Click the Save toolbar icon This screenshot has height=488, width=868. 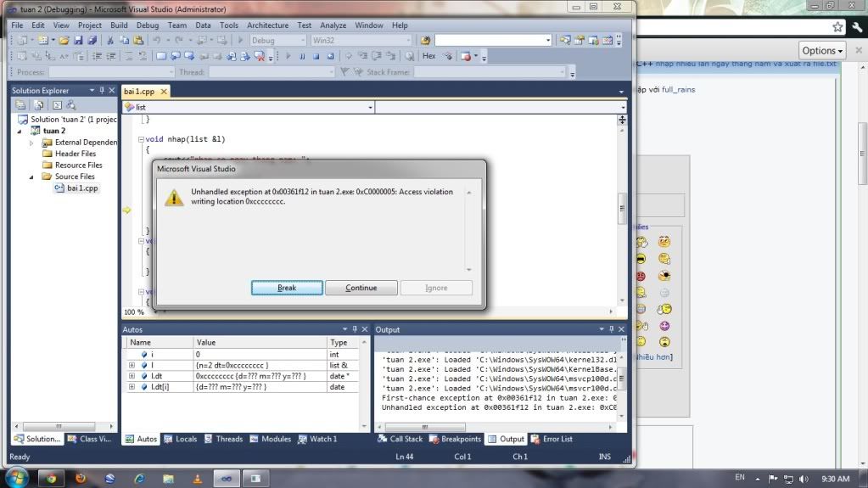pos(78,41)
